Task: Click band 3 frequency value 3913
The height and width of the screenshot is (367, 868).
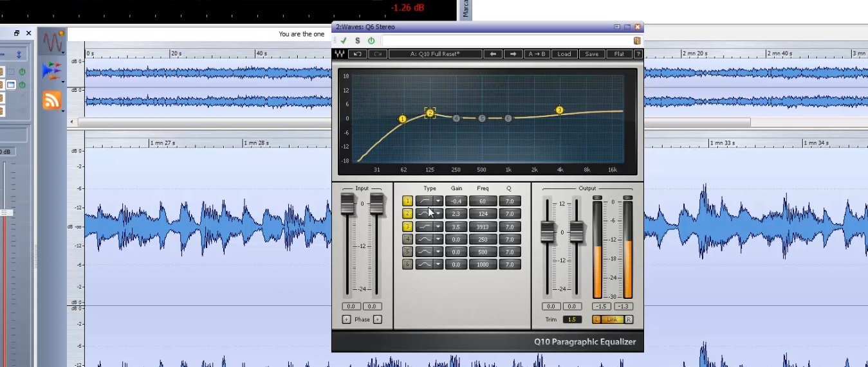Action: (483, 226)
